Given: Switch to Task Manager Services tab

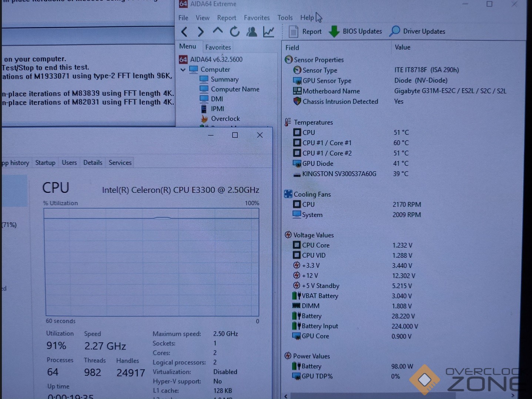Looking at the screenshot, I should (120, 163).
